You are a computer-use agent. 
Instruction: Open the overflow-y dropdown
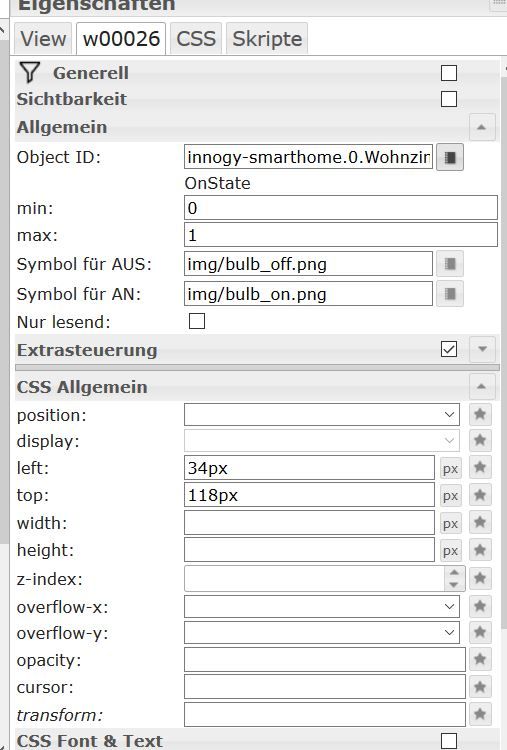(322, 632)
